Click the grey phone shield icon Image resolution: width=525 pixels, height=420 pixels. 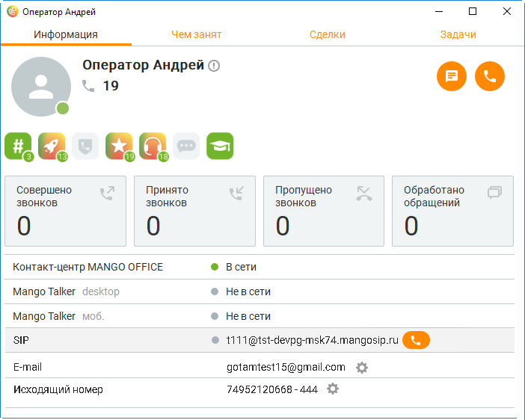[x=85, y=146]
